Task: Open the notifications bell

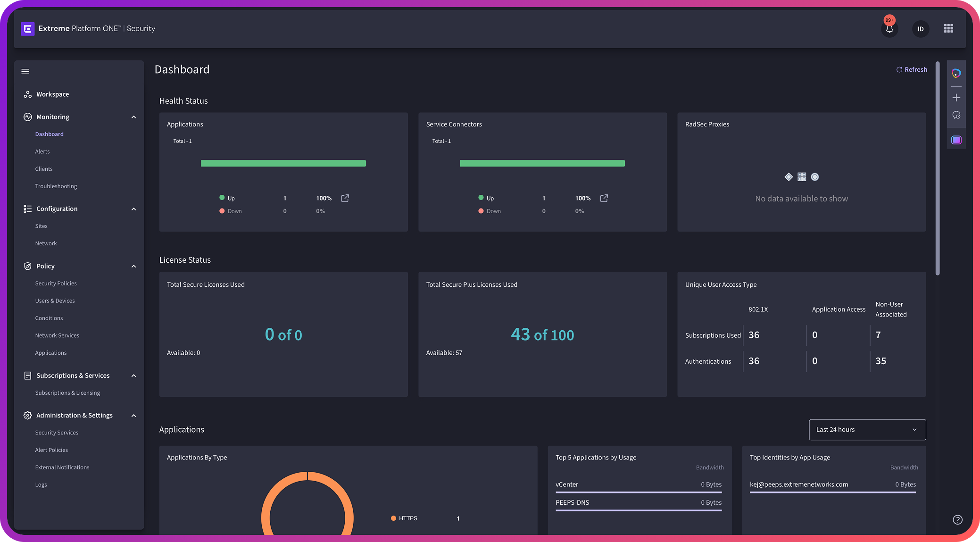Action: (x=889, y=29)
